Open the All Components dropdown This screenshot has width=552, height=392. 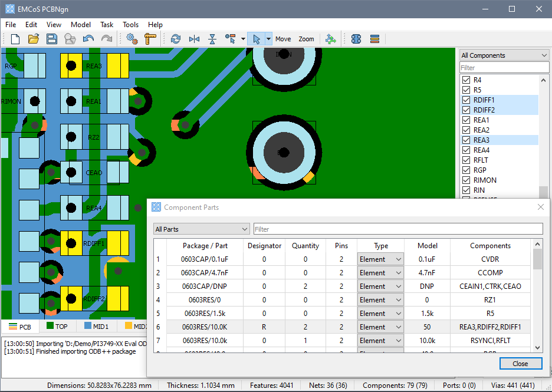coord(504,55)
